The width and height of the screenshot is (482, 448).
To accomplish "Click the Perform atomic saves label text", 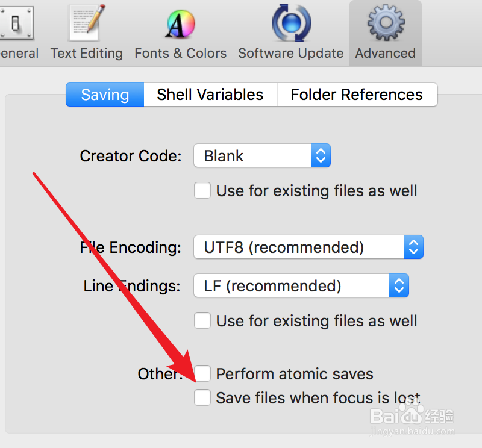I will 295,374.
